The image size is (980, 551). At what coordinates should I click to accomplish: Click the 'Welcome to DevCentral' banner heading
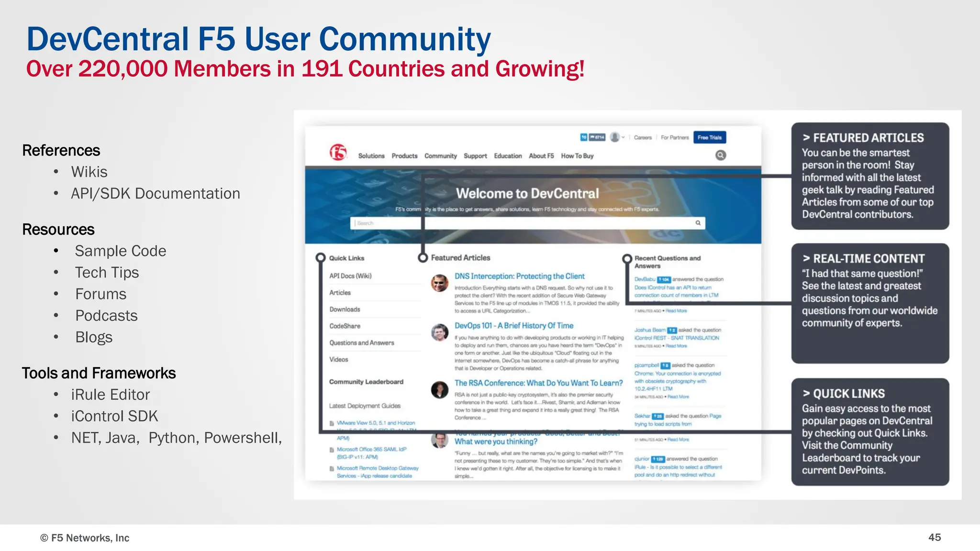[527, 194]
